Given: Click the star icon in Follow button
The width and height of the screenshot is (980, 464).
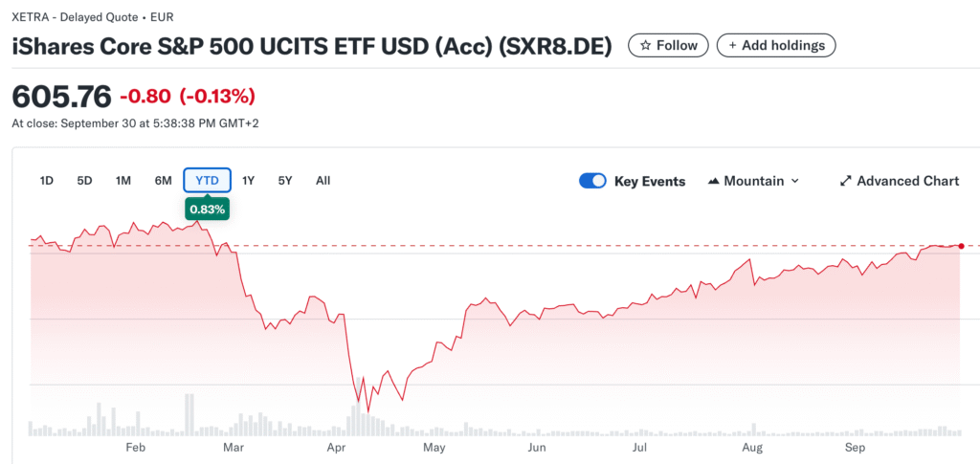Looking at the screenshot, I should point(645,45).
